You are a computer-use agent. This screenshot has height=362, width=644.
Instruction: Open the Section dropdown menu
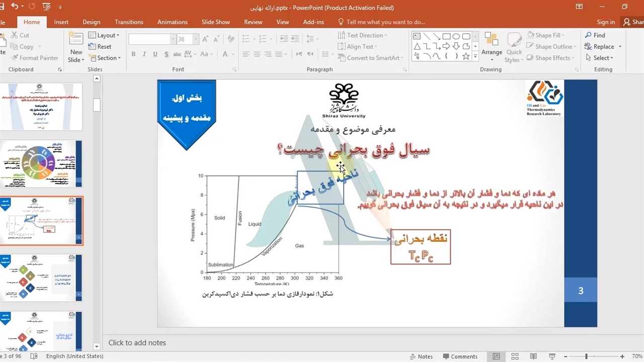(x=105, y=58)
